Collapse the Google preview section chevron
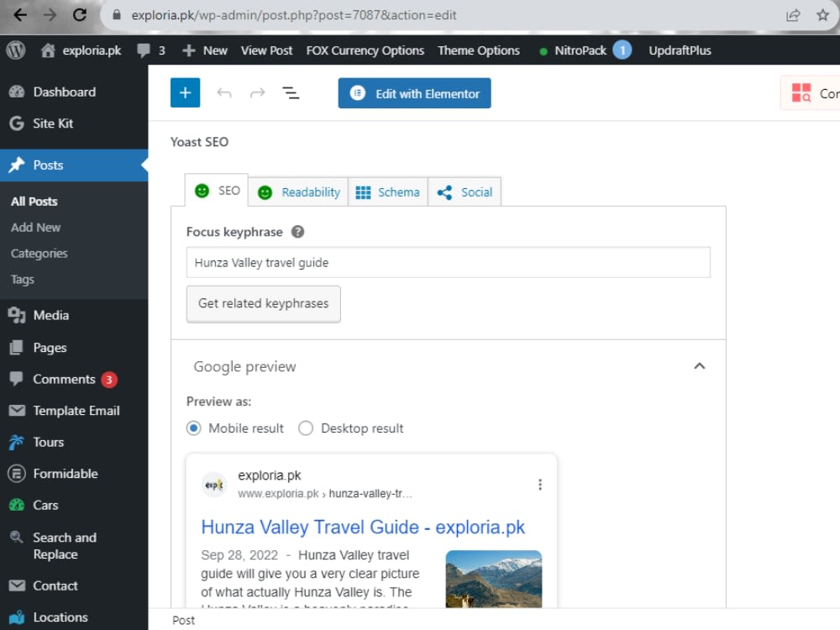 699,366
